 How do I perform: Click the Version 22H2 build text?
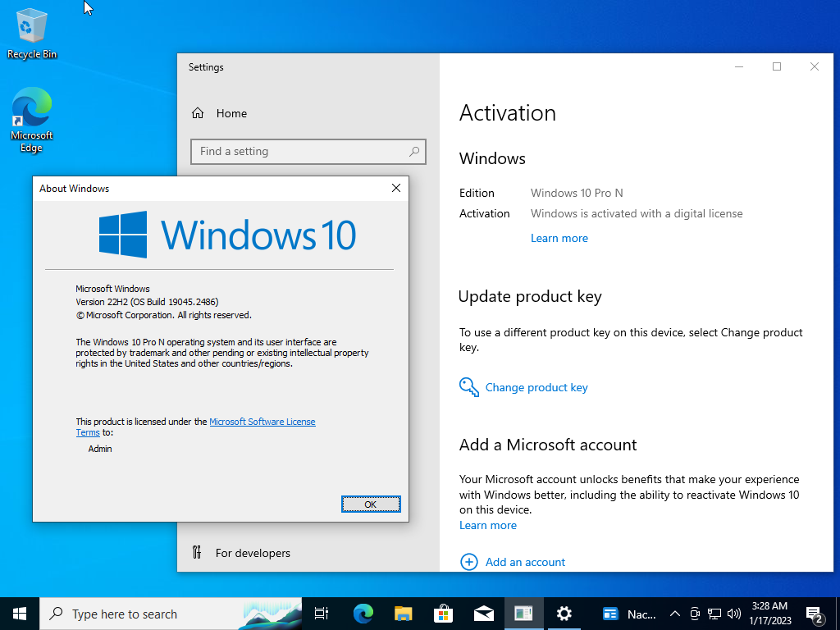tap(147, 302)
